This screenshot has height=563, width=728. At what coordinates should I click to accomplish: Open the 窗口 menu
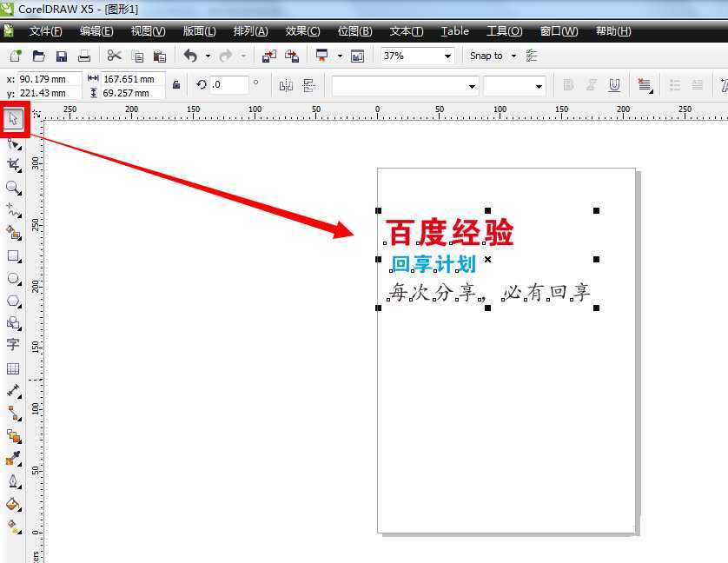click(x=557, y=31)
